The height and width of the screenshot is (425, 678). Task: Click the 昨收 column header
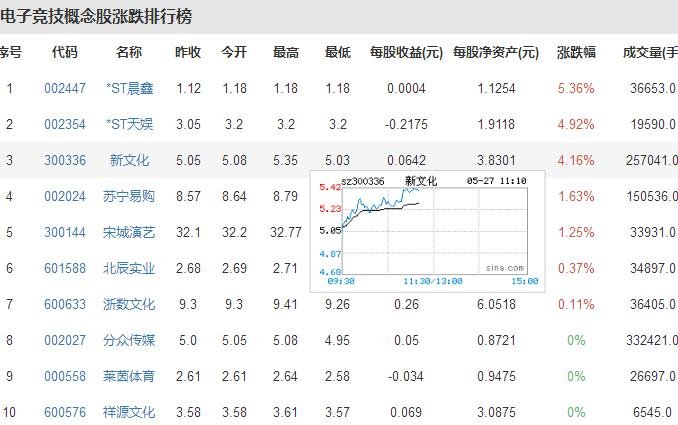[188, 52]
